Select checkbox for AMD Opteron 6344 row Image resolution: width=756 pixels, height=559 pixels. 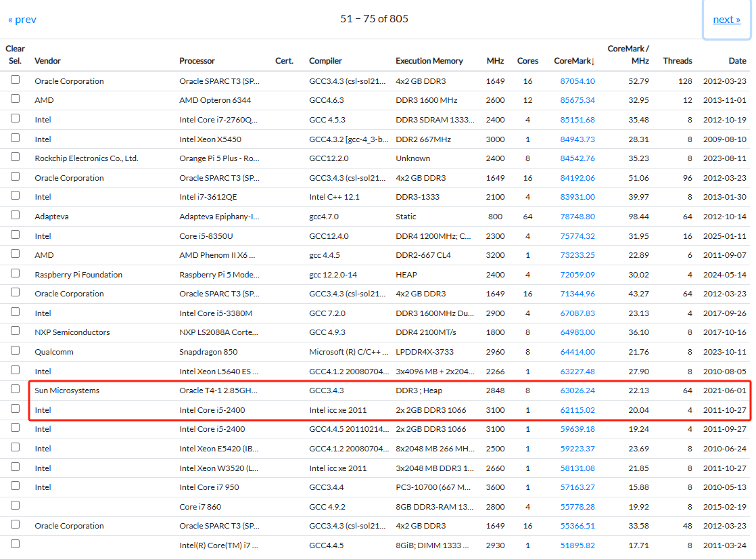pos(16,99)
